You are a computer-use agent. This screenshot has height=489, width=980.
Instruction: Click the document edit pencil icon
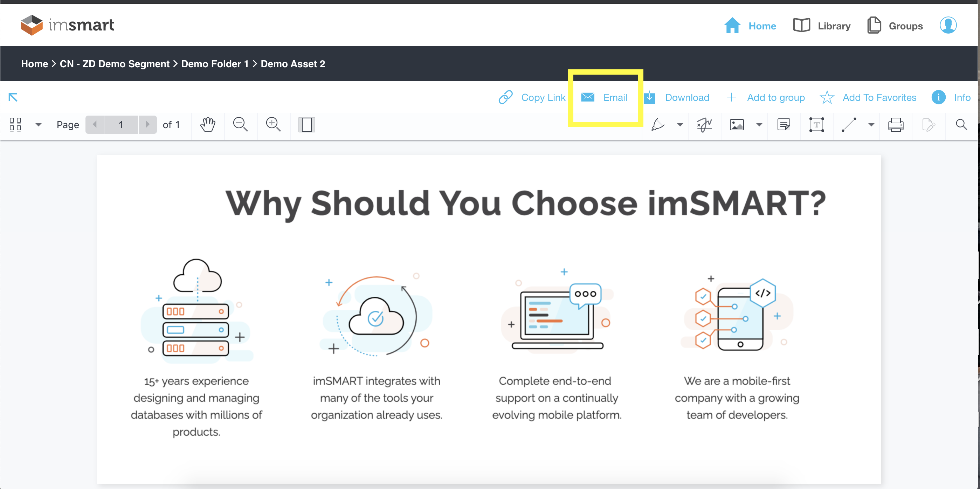tap(929, 124)
